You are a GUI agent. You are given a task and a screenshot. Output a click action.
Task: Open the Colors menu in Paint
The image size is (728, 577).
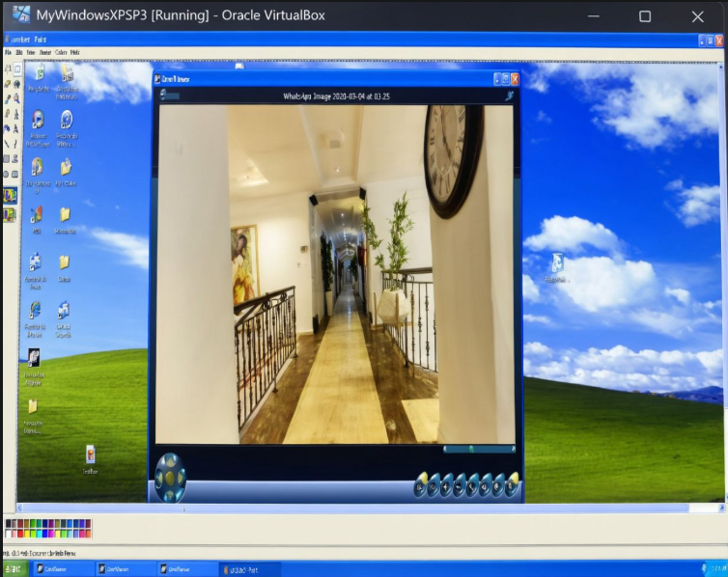tap(60, 52)
